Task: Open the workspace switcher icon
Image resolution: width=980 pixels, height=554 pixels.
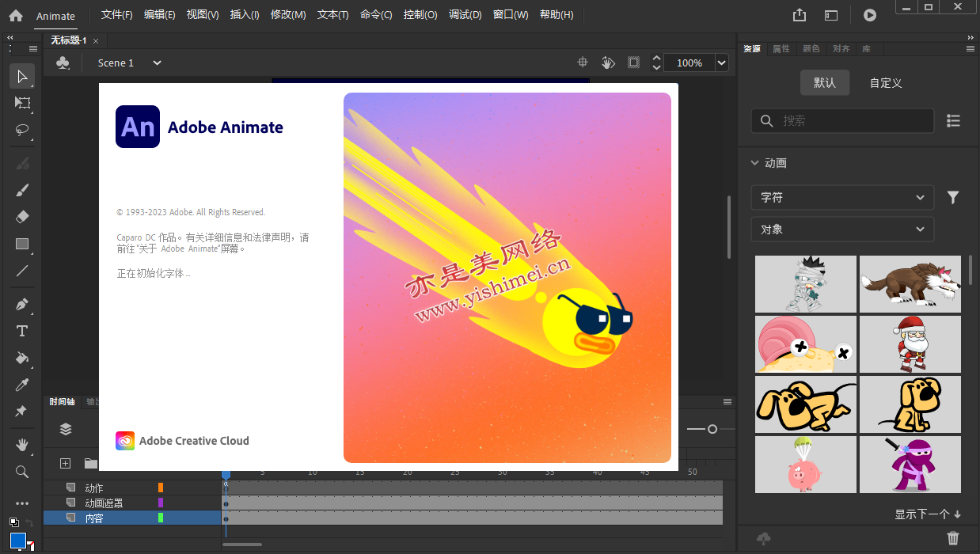Action: pyautogui.click(x=831, y=15)
